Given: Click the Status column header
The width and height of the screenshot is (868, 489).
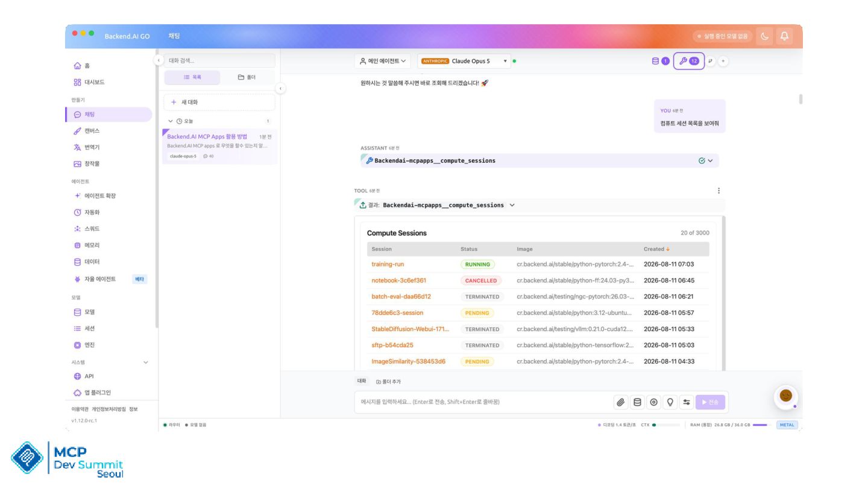Looking at the screenshot, I should pos(469,249).
